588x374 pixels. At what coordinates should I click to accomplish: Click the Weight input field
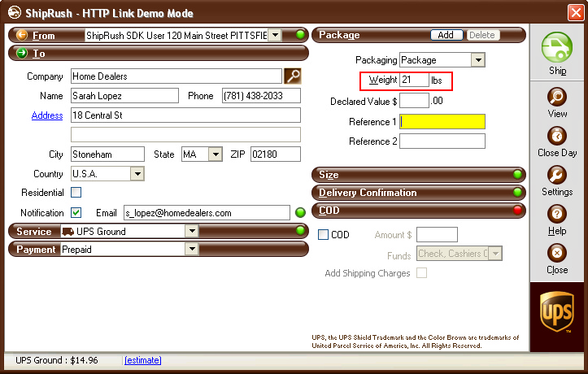coord(414,80)
